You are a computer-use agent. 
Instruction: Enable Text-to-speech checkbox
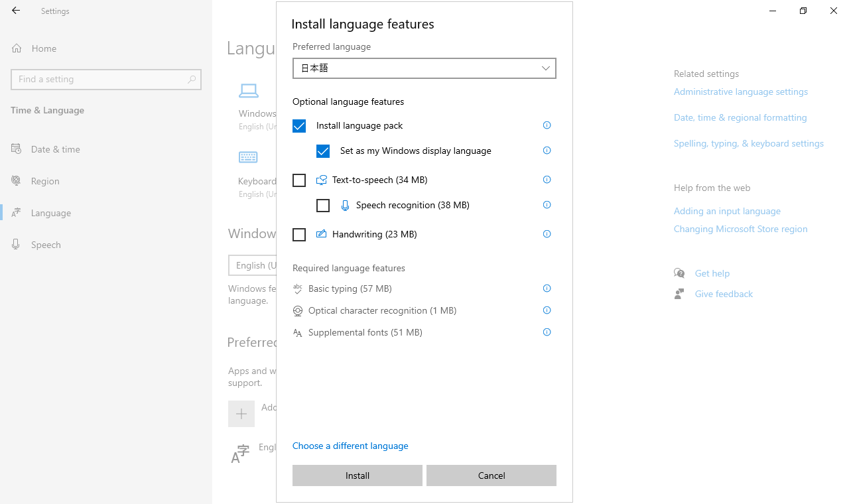coord(299,180)
